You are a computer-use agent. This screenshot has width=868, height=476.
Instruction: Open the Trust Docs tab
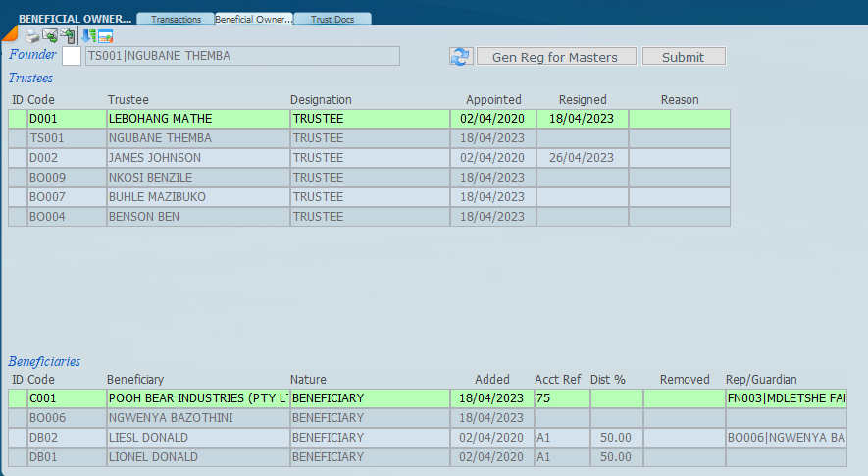point(332,19)
